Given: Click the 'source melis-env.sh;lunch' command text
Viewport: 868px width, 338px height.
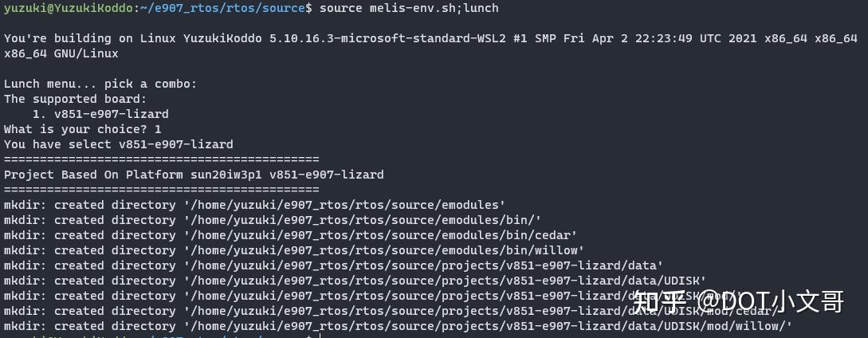Looking at the screenshot, I should (409, 8).
